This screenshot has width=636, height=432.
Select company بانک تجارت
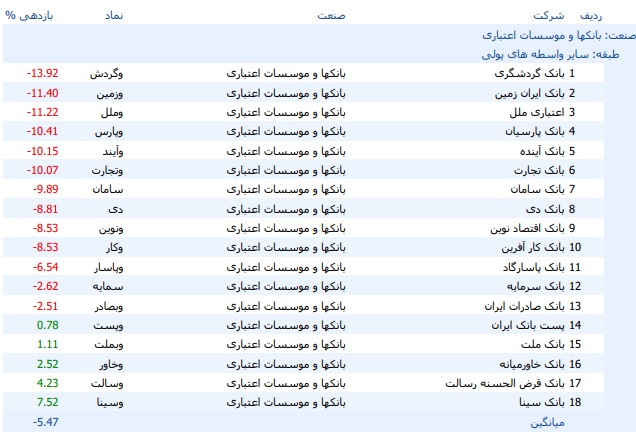pos(539,170)
